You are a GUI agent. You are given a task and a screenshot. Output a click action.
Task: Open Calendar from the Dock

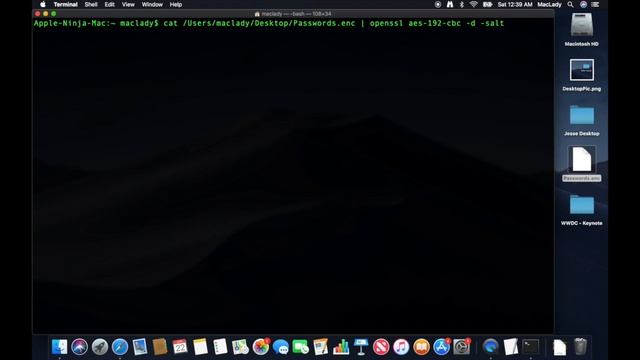pos(180,347)
